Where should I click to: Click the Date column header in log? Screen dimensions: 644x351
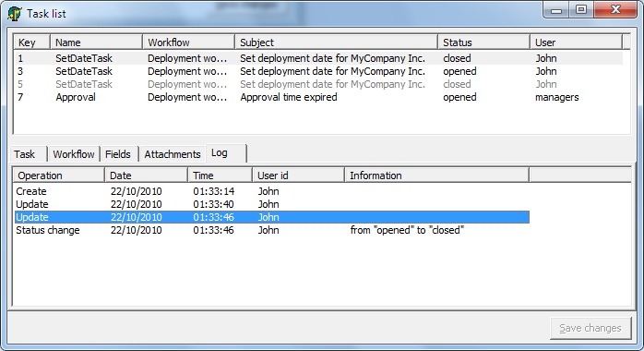[146, 175]
